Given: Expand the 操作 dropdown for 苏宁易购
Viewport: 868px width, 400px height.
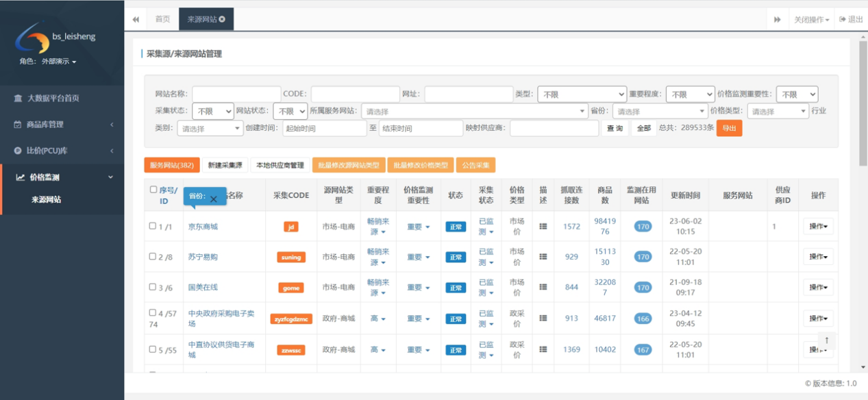Looking at the screenshot, I should [x=818, y=257].
